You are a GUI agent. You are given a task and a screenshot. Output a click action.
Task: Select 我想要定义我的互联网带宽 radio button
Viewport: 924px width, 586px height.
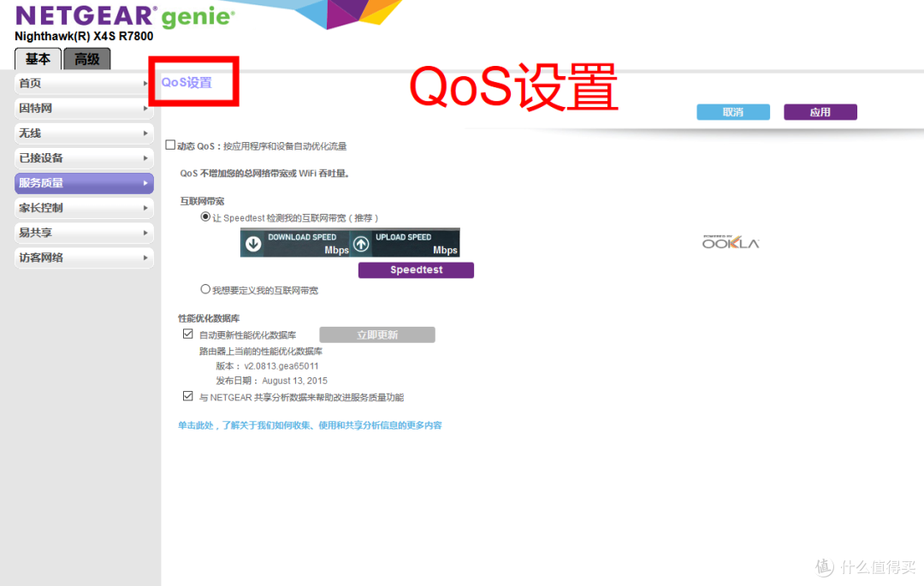(205, 289)
